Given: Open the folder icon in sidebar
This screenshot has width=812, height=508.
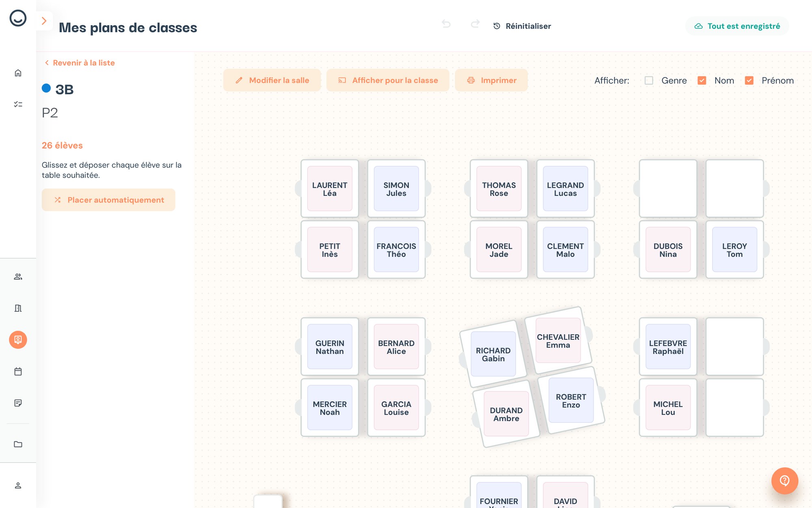Looking at the screenshot, I should point(18,444).
